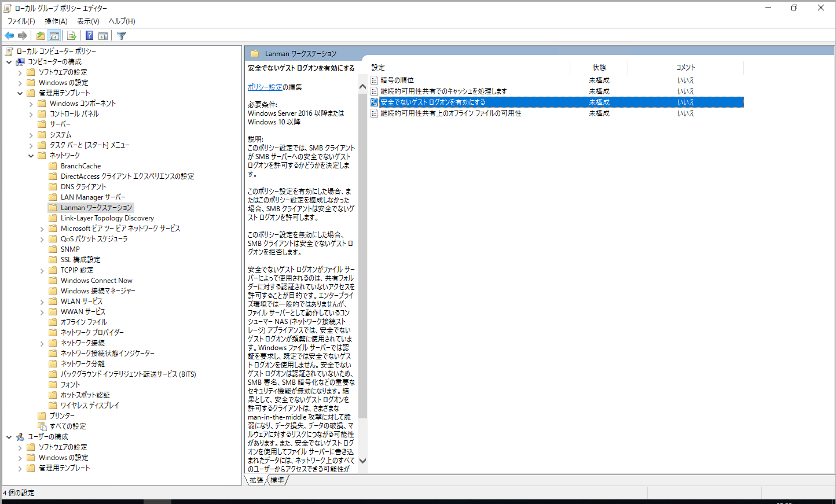This screenshot has height=504, width=836.
Task: Select ネットワーク プロバイダー in tree
Action: tap(92, 333)
